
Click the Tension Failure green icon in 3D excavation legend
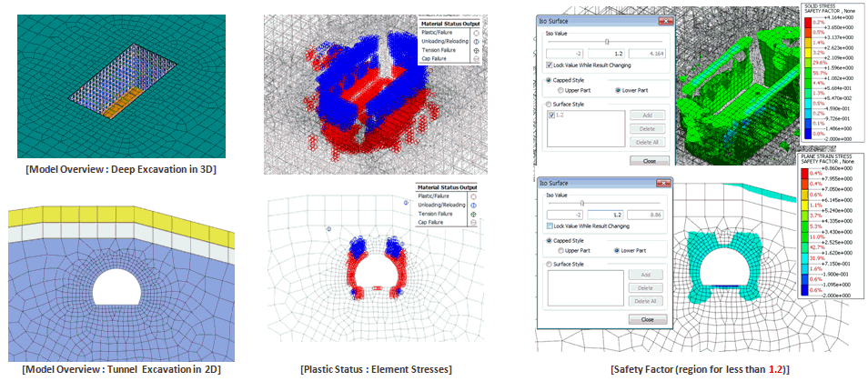(x=476, y=50)
